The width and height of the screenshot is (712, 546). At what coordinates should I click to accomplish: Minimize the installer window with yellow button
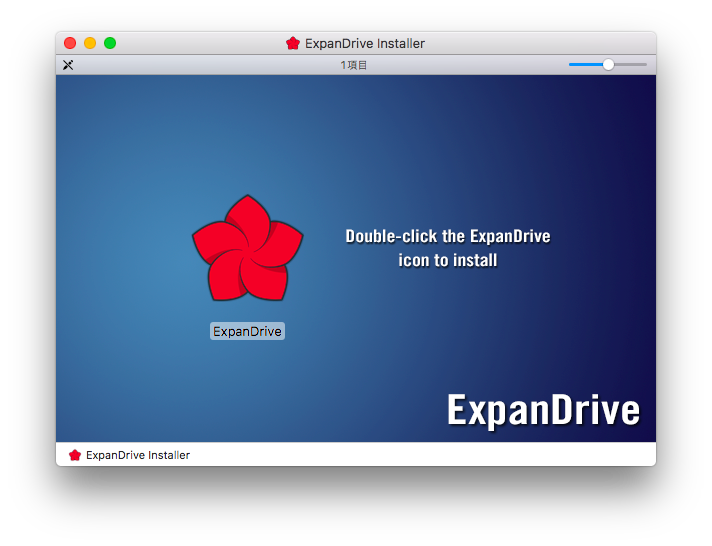[x=90, y=43]
